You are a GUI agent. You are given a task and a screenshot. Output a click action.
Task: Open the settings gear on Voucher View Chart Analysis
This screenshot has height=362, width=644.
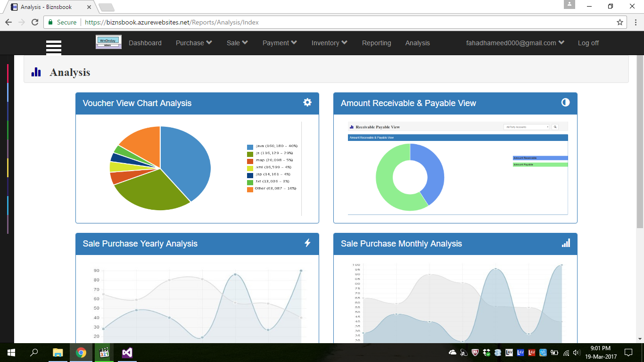(307, 102)
